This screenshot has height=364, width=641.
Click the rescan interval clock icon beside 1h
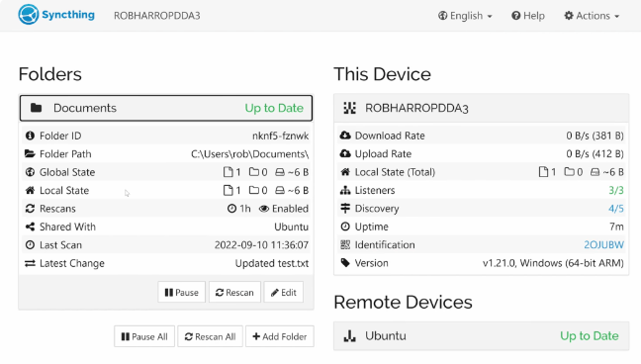coord(231,209)
